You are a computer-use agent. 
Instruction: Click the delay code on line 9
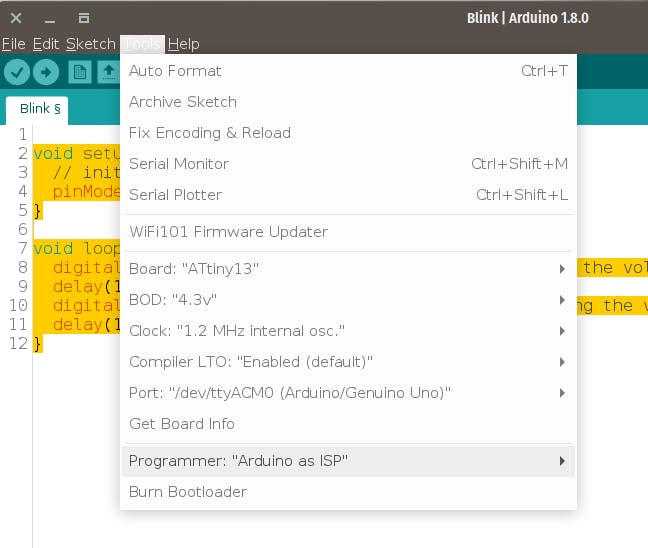pyautogui.click(x=86, y=287)
